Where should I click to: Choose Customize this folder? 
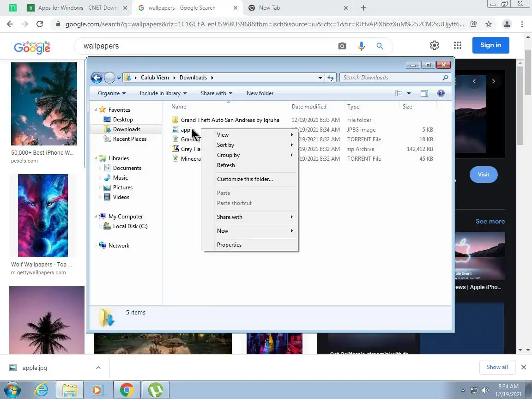pos(250,179)
